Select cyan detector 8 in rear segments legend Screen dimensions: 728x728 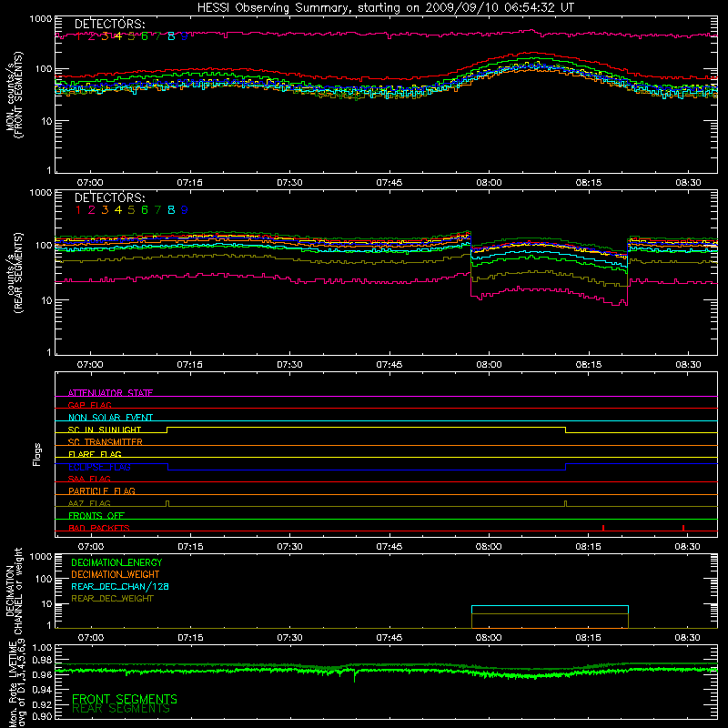click(171, 210)
